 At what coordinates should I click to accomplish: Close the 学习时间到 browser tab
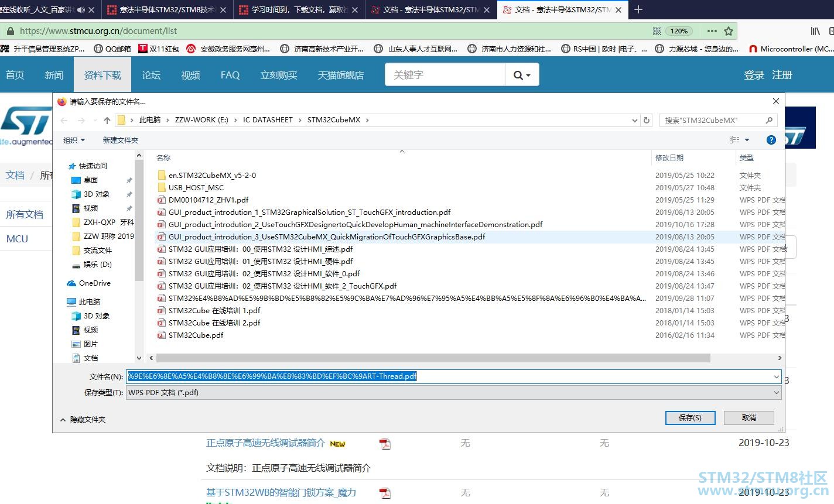point(356,9)
